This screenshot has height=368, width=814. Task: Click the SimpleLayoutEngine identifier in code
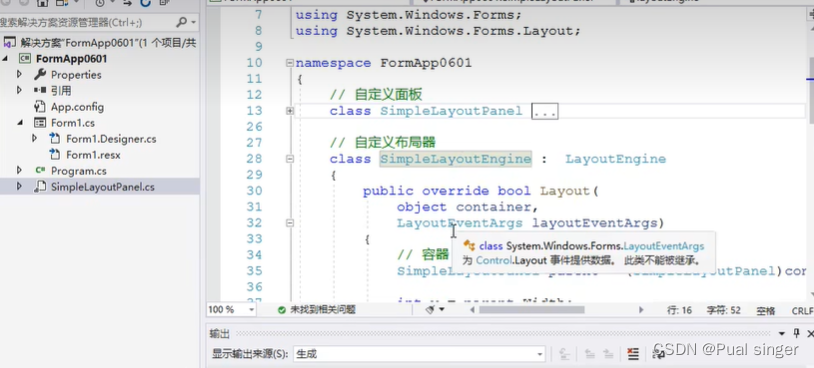click(455, 159)
